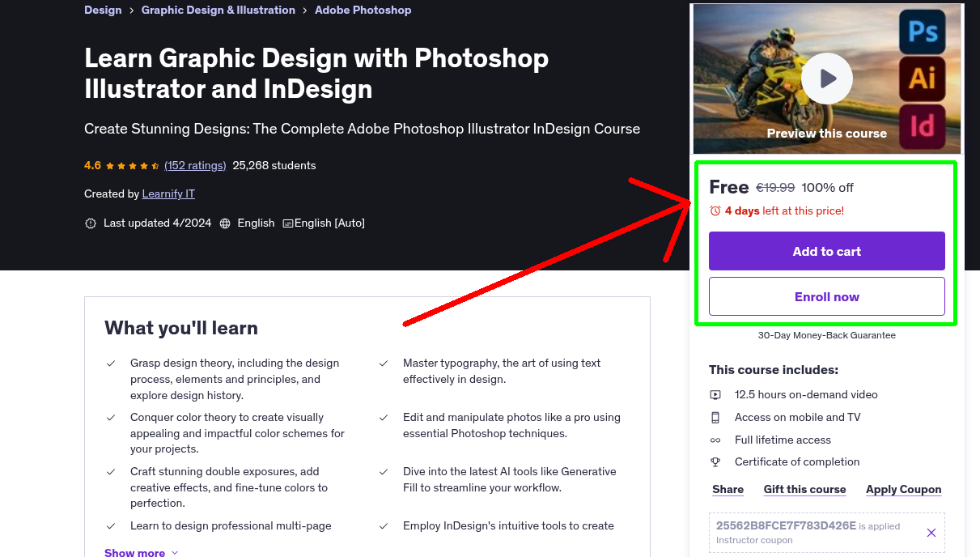Click the alarm clock icon near price
Screen dimensions: 980x557
(715, 210)
